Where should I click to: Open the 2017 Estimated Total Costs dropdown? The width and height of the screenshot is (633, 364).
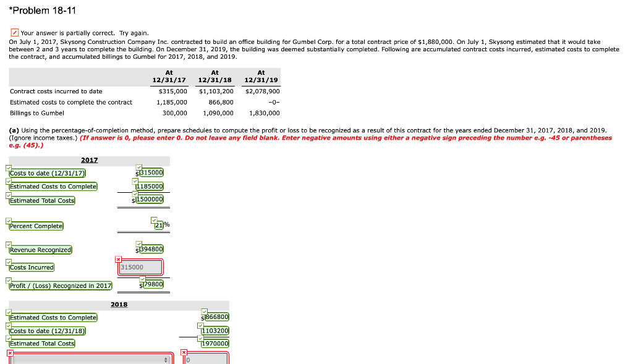[x=42, y=201]
